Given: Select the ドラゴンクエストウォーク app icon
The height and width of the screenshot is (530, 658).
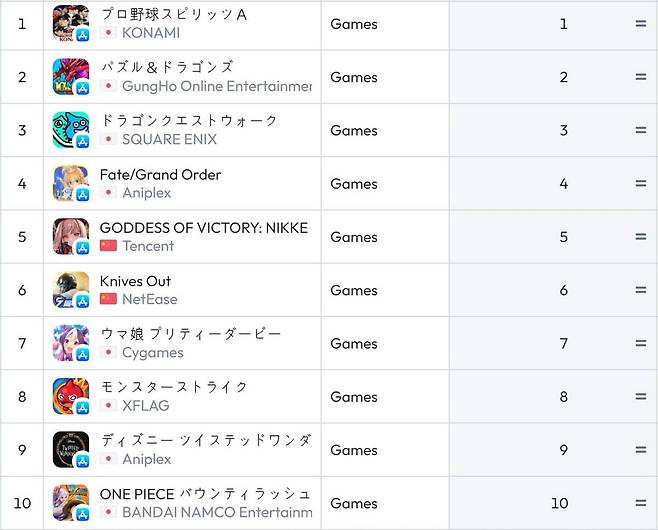Looking at the screenshot, I should click(x=70, y=130).
